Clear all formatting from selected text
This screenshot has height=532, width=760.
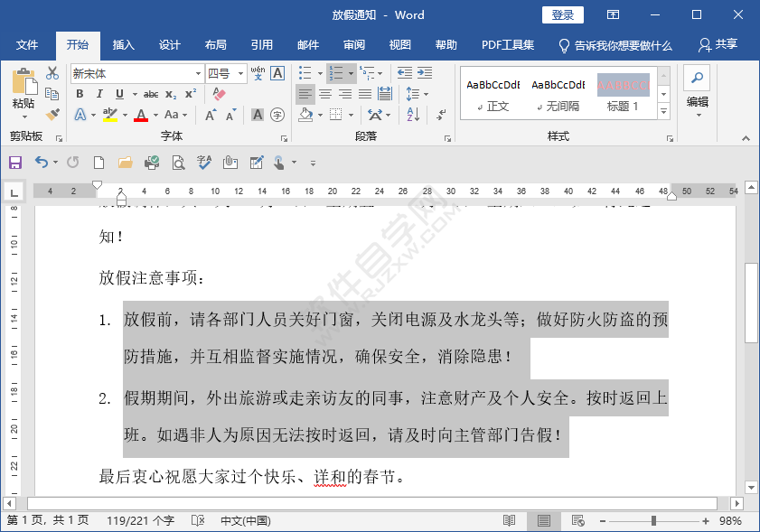[x=217, y=94]
